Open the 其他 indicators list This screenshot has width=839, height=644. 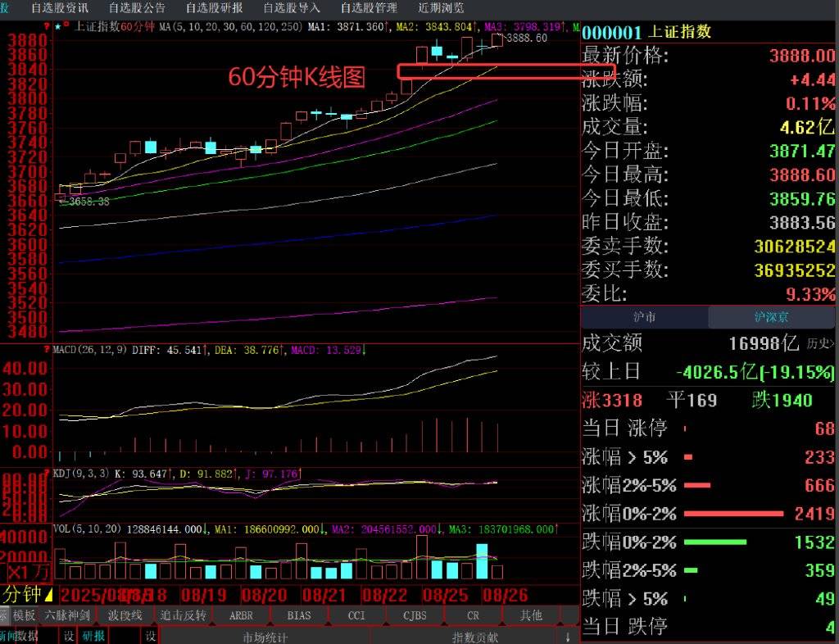[531, 615]
